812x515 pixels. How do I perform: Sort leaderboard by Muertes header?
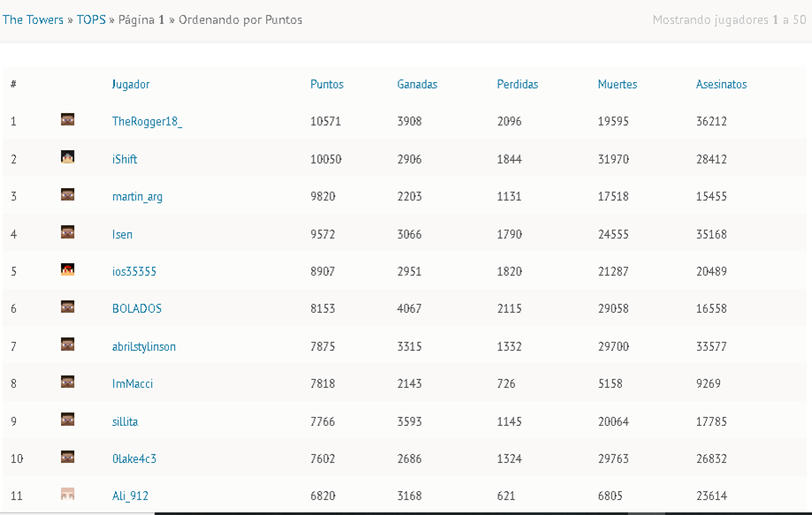617,85
